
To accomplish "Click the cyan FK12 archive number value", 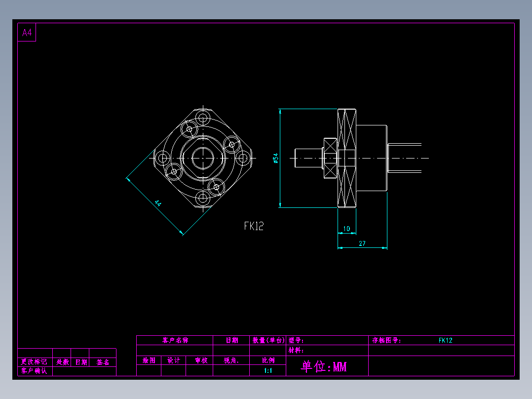I will coord(446,340).
